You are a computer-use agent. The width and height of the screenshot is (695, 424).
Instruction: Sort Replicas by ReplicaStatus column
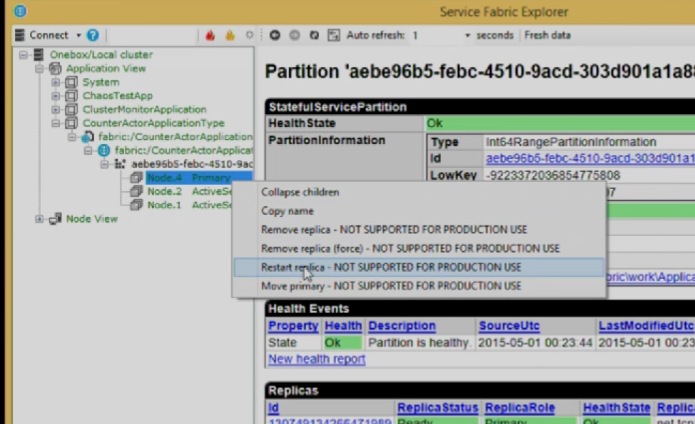pos(438,408)
